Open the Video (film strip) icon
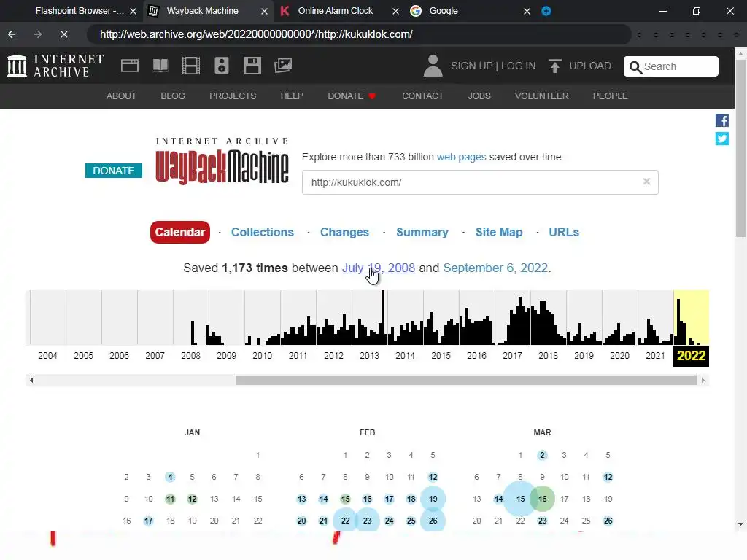The height and width of the screenshot is (560, 747). click(x=191, y=66)
